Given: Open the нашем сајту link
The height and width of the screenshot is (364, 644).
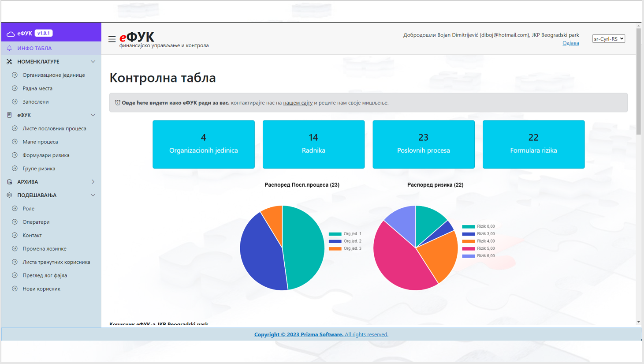Looking at the screenshot, I should pos(298,103).
